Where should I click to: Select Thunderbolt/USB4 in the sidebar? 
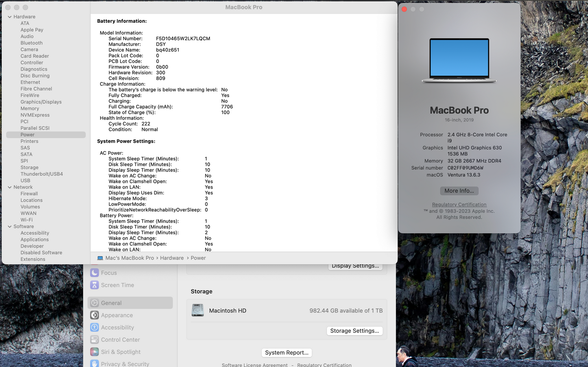(42, 174)
